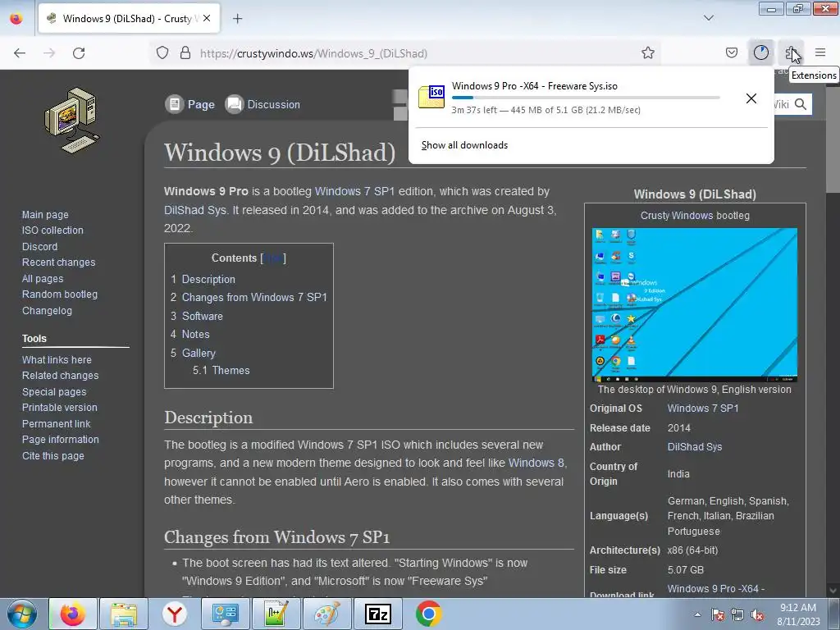Click the site security padlock icon

pos(185,53)
